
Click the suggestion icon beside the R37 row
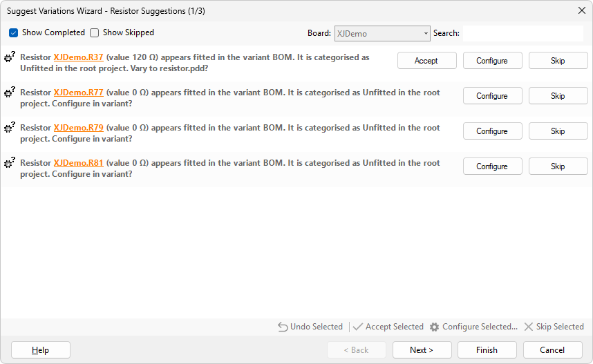tap(10, 58)
